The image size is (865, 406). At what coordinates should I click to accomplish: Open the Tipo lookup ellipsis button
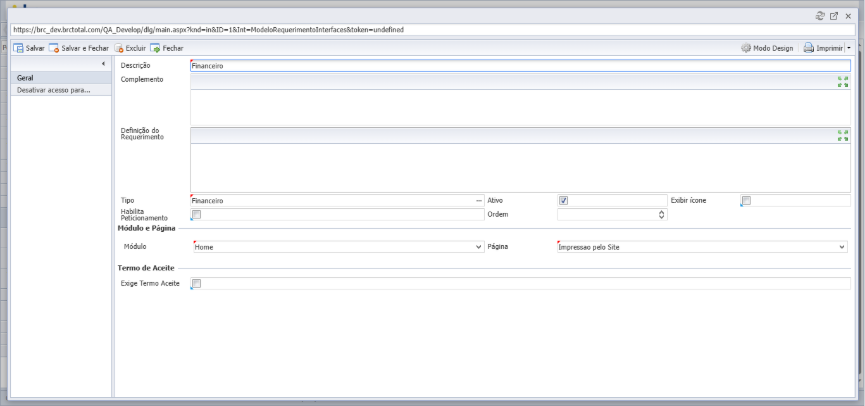479,201
